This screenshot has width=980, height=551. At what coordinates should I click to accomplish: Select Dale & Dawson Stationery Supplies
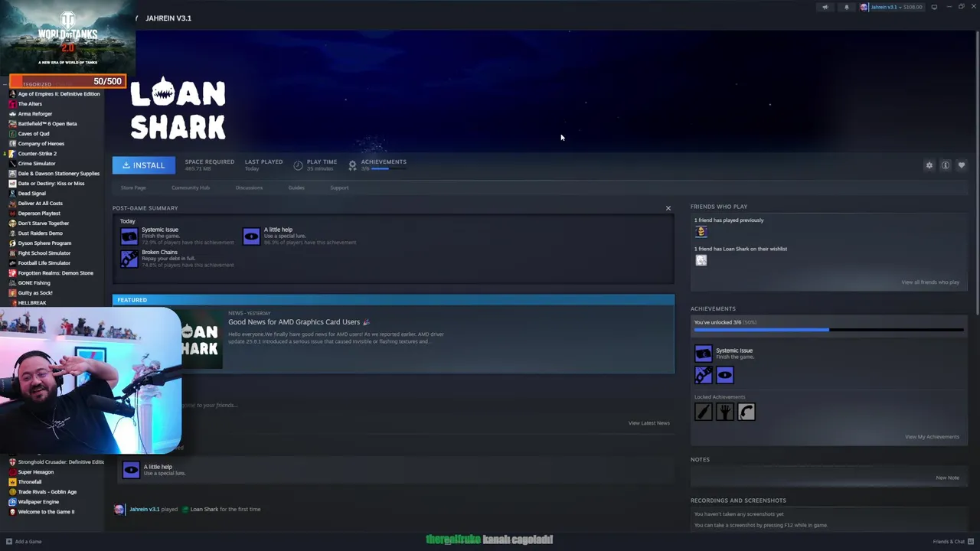(58, 173)
